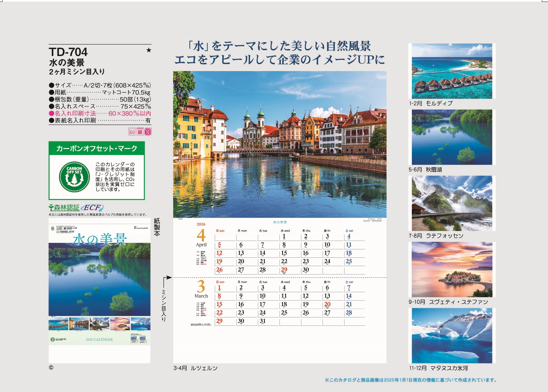Click the J-クレジット制度 description paragraph
This screenshot has width=548, height=392.
point(115,177)
